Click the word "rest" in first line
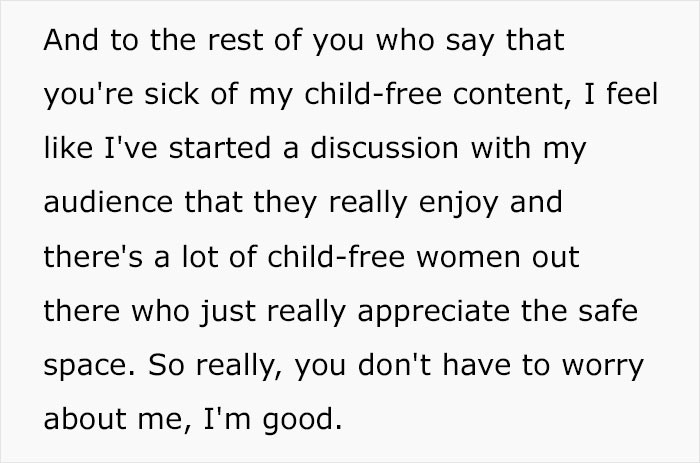This screenshot has height=463, width=700. [236, 40]
